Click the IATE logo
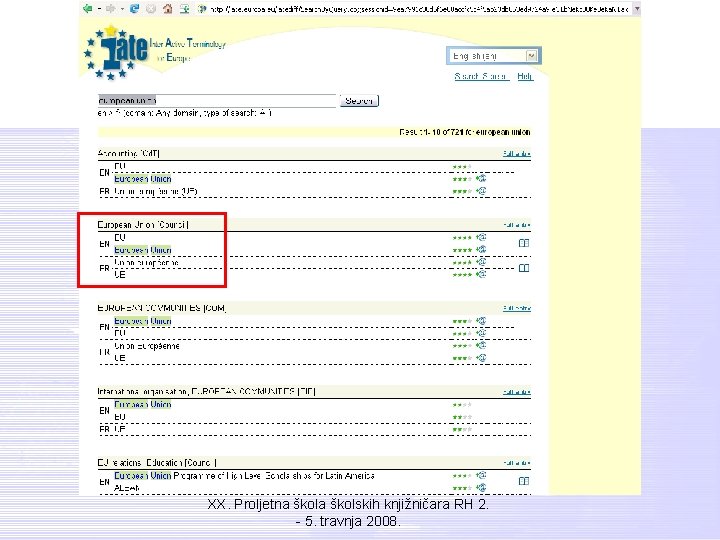Viewport: 720px width, 540px height. [x=117, y=52]
